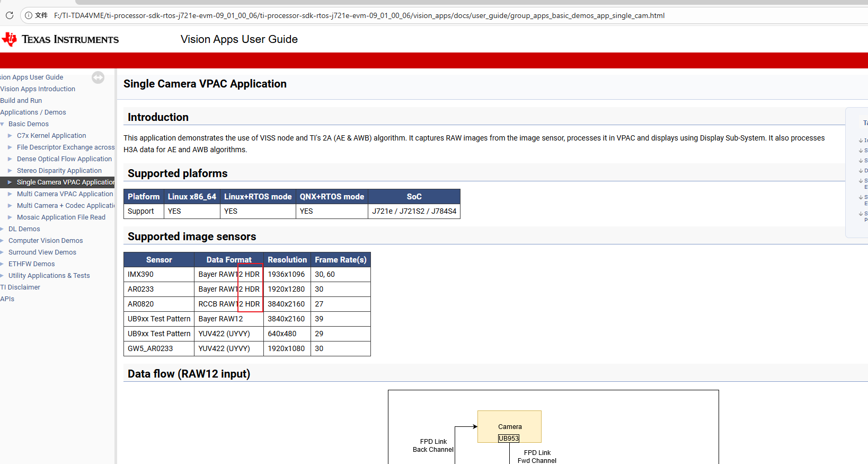This screenshot has height=464, width=868.
Task: Expand the Mosaic Application File Read arrow
Action: (10, 217)
